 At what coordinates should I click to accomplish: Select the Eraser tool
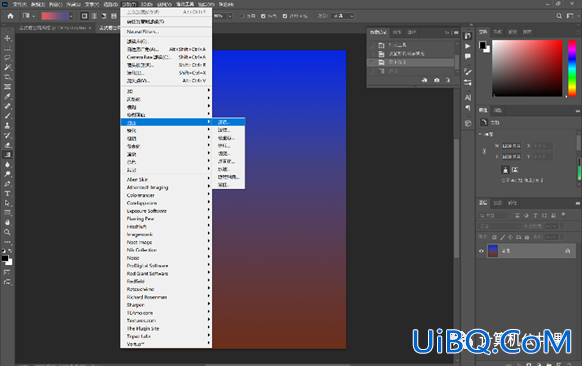7,145
